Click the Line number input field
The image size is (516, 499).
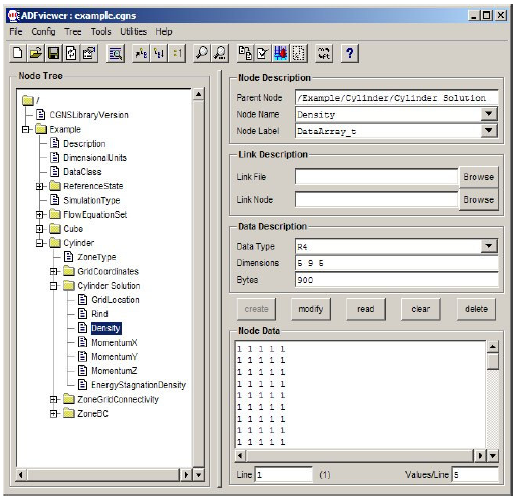coord(284,474)
